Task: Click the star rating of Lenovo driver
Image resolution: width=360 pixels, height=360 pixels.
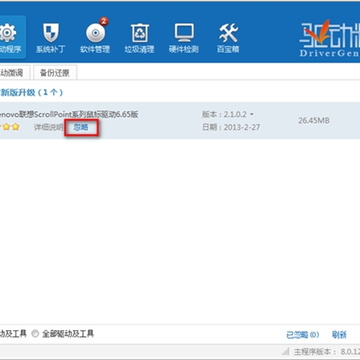Action: 10,127
